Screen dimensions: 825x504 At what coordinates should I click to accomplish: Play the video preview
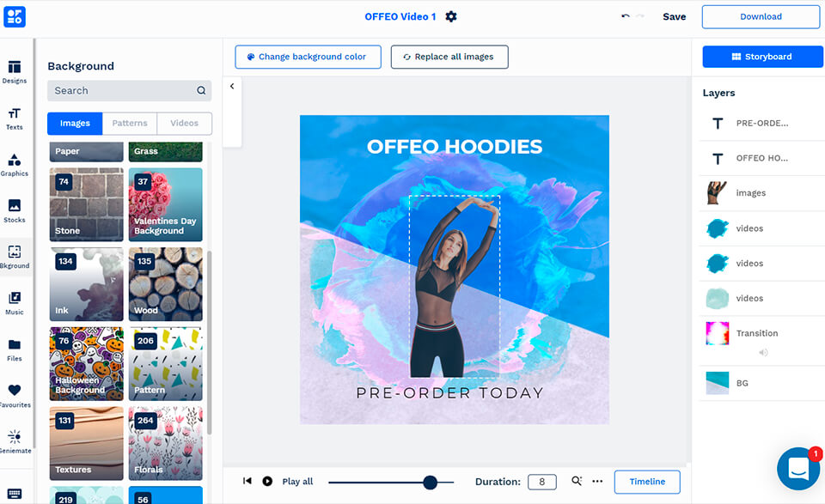267,481
